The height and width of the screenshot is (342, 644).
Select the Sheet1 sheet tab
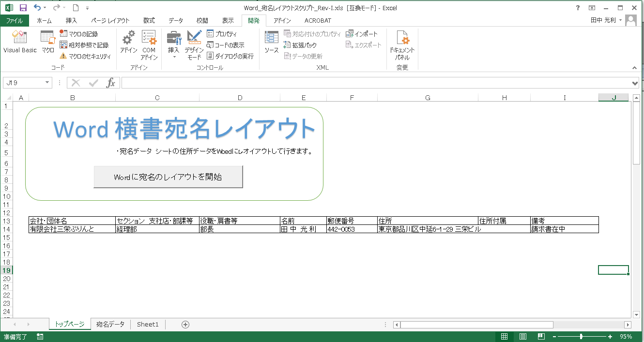tap(148, 324)
